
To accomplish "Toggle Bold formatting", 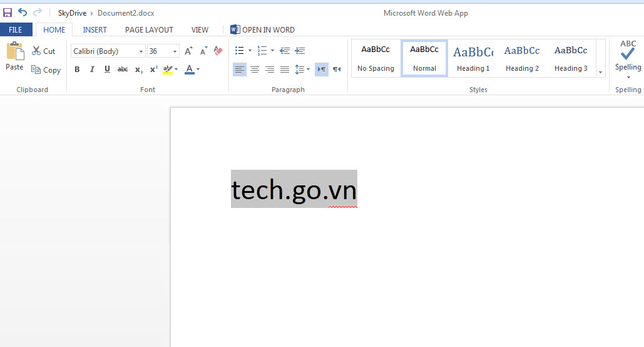I will 77,70.
